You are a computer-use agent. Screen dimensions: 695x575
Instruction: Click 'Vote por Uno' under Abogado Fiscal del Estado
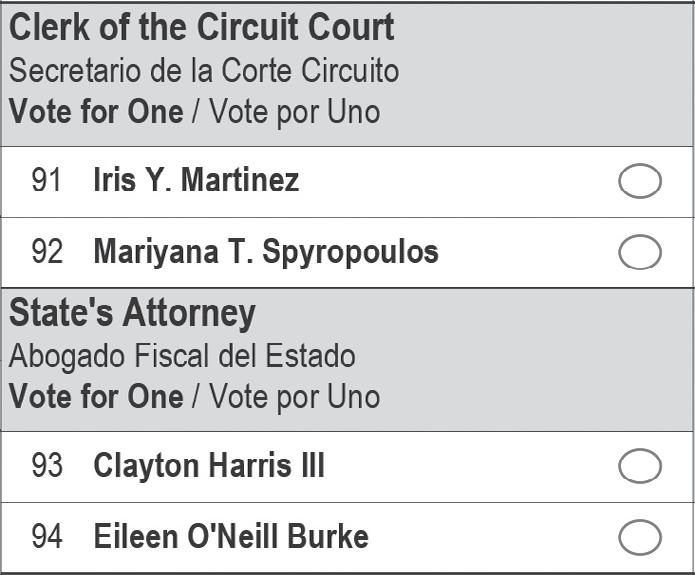coord(294,396)
